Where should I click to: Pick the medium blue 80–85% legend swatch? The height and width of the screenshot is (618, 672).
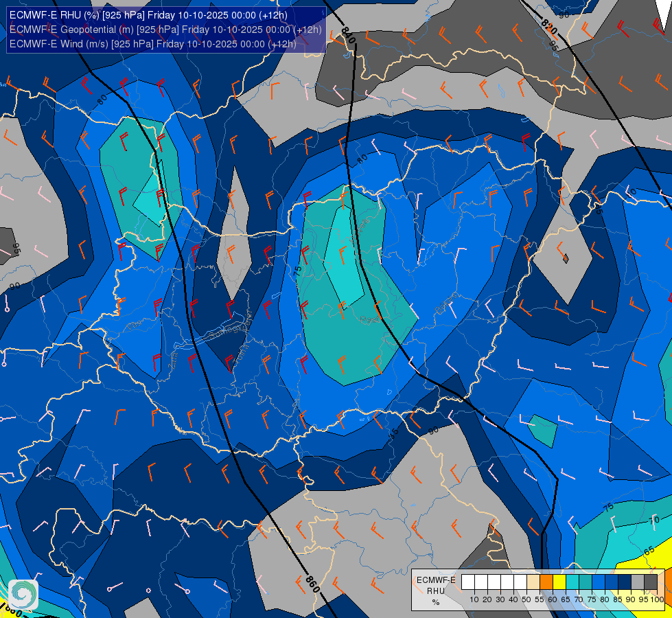[x=612, y=582]
